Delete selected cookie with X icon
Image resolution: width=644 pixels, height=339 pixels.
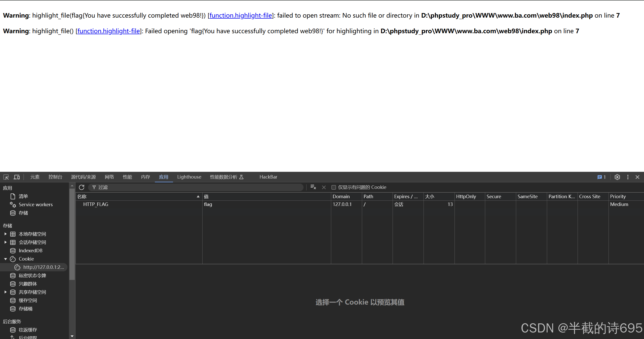(324, 187)
